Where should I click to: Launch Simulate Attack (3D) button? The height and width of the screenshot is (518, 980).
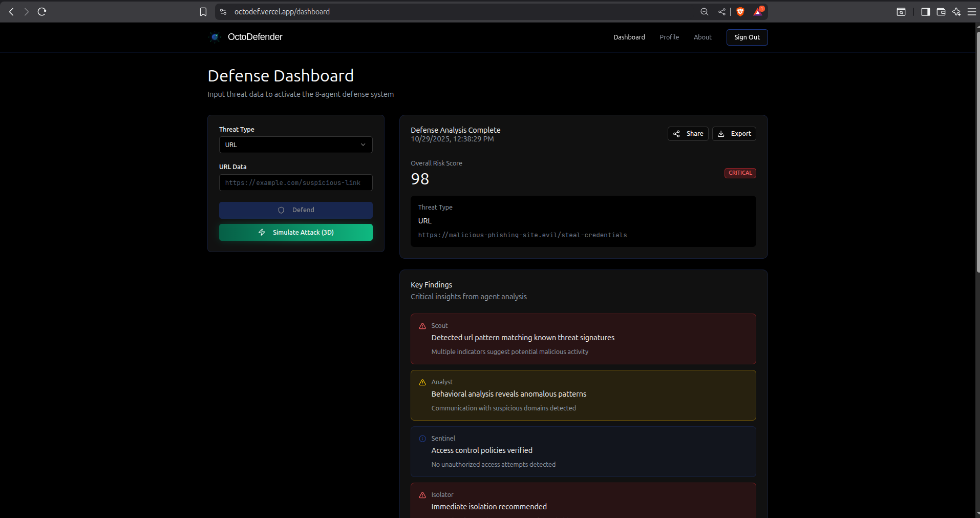click(x=296, y=232)
